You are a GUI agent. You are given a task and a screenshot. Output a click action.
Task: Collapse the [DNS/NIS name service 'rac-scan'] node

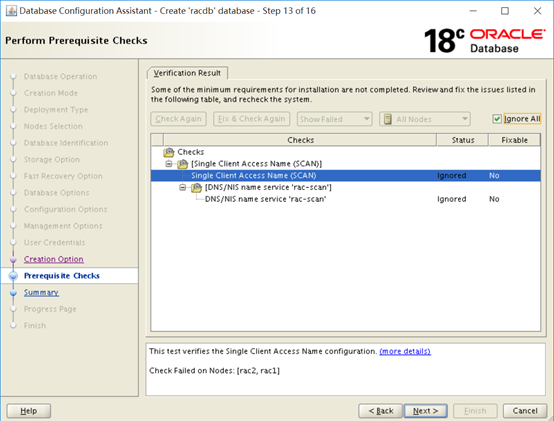tap(183, 187)
